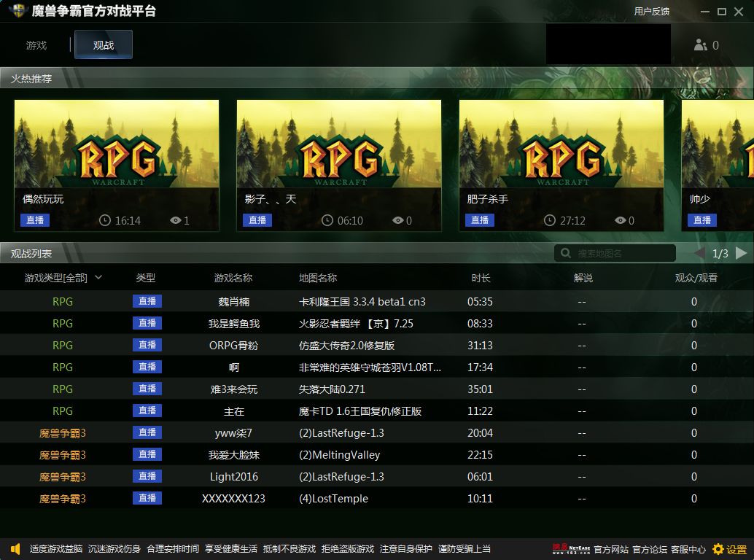Click the 17:34 duration cell
This screenshot has width=754, height=560.
point(480,367)
